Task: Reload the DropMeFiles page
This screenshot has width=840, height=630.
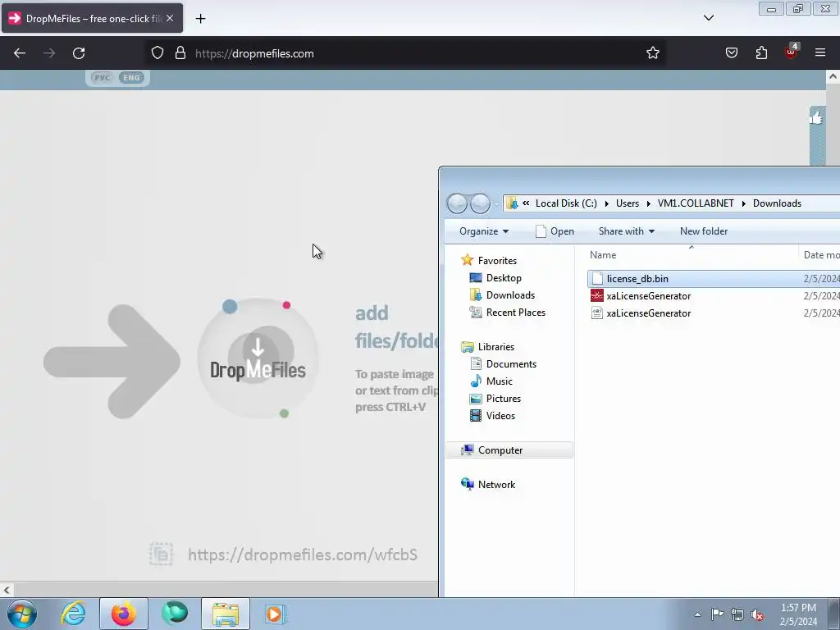Action: pyautogui.click(x=79, y=53)
